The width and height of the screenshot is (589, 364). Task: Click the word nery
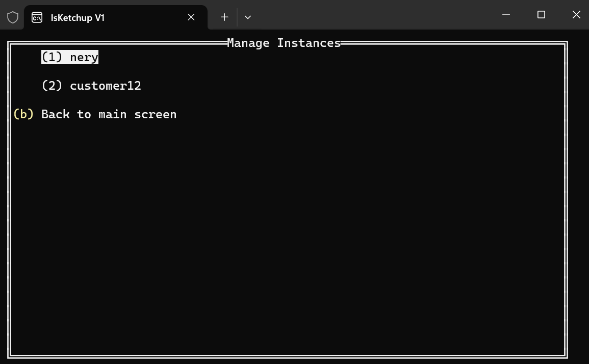[x=84, y=57]
